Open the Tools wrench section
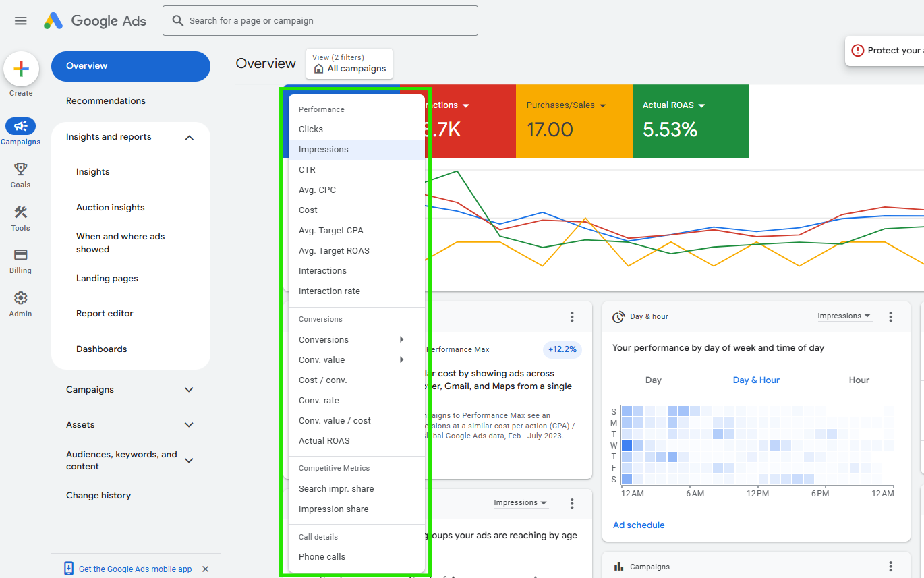The image size is (924, 578). 20,212
